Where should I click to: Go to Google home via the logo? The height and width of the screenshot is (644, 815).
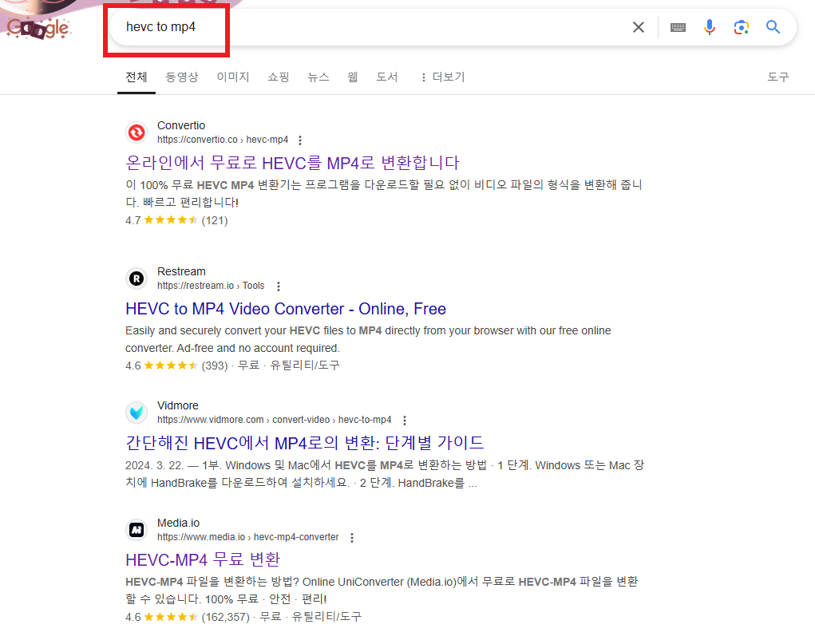(x=38, y=27)
